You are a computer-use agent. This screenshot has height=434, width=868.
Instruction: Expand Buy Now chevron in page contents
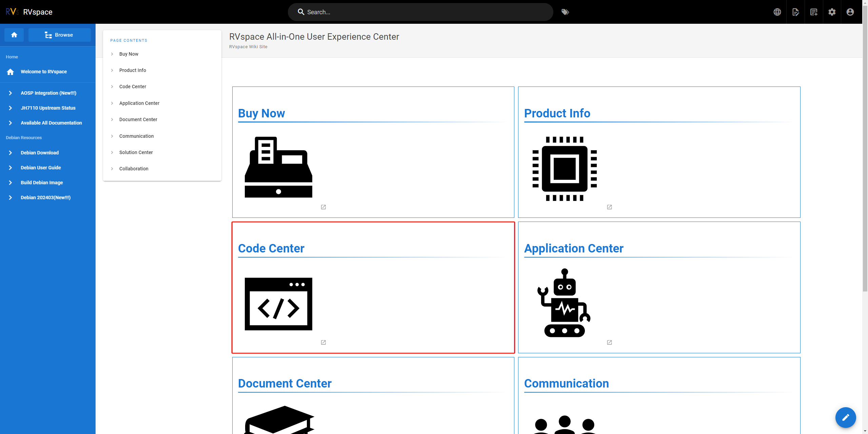click(x=112, y=54)
